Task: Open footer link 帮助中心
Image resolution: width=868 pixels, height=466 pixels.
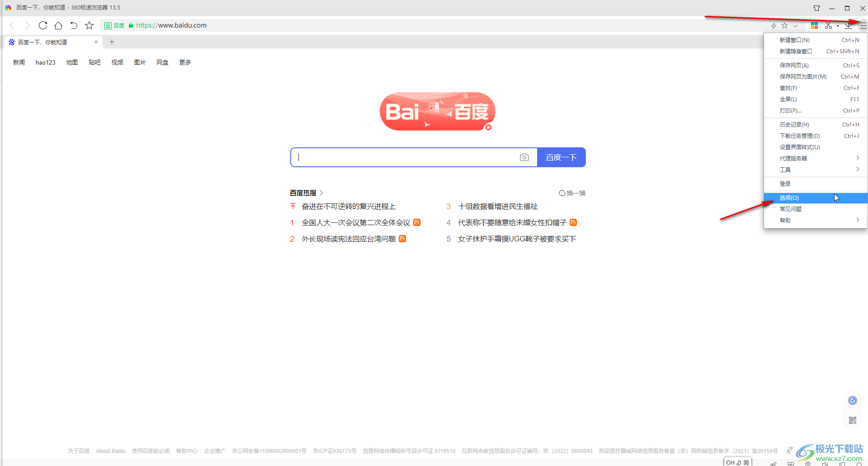Action: point(187,451)
